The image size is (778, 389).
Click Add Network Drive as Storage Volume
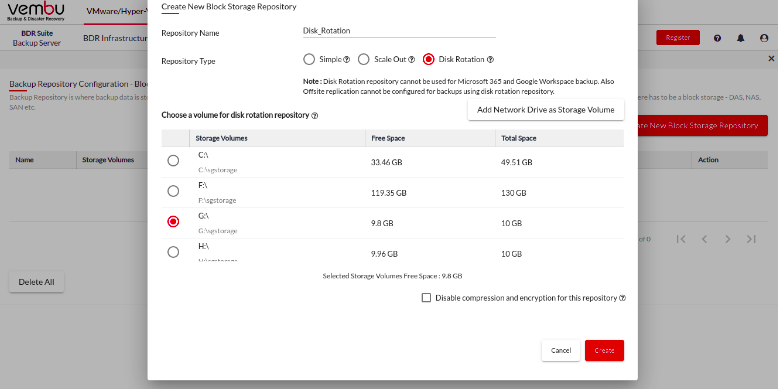pyautogui.click(x=546, y=110)
